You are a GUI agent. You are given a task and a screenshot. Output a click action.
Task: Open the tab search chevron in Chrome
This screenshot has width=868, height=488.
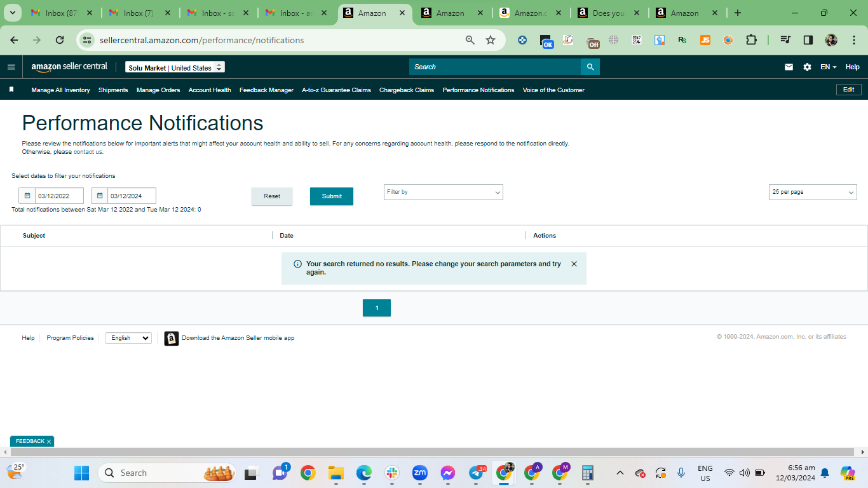point(11,13)
